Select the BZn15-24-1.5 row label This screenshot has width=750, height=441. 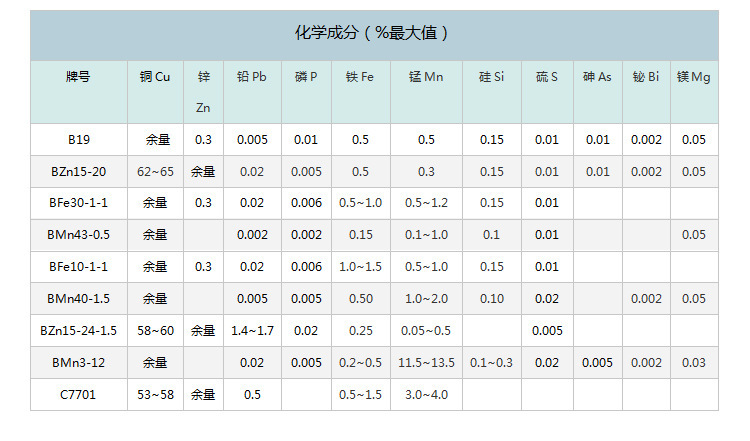point(79,331)
